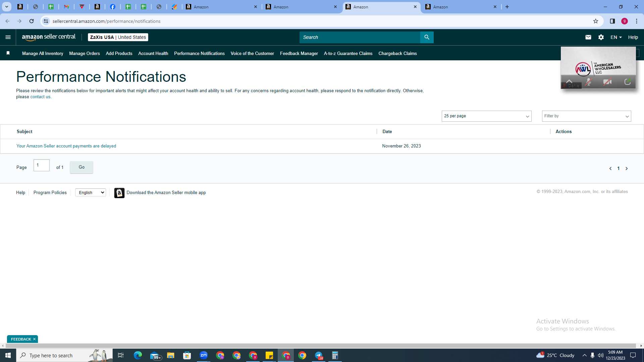
Task: Open the Filter by dropdown
Action: 586,116
